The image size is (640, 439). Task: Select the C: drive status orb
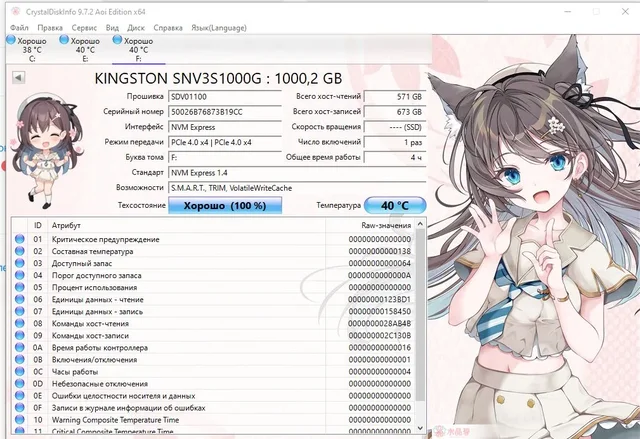click(11, 40)
